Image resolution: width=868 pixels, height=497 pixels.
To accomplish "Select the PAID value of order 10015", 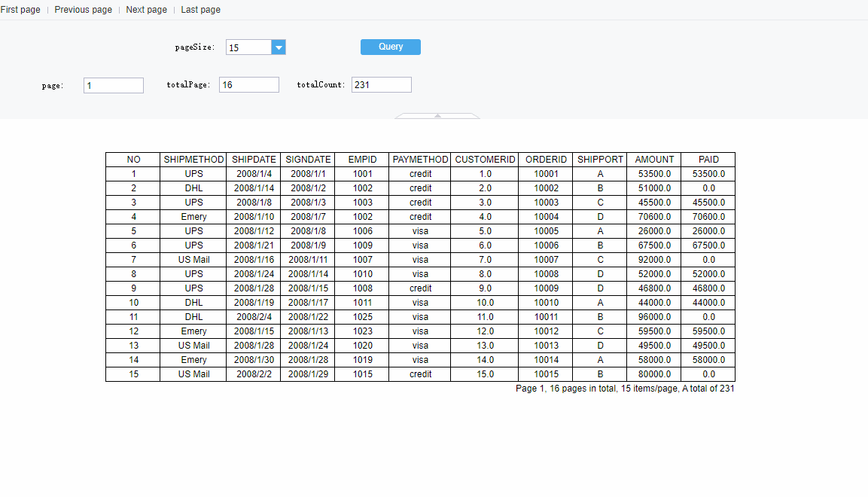I will click(708, 374).
